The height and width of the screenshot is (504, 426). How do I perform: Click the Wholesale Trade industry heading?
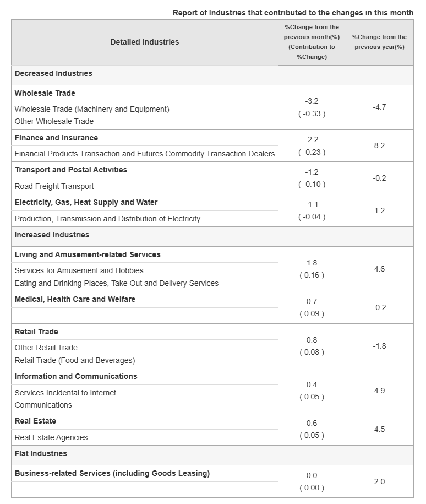pos(45,94)
